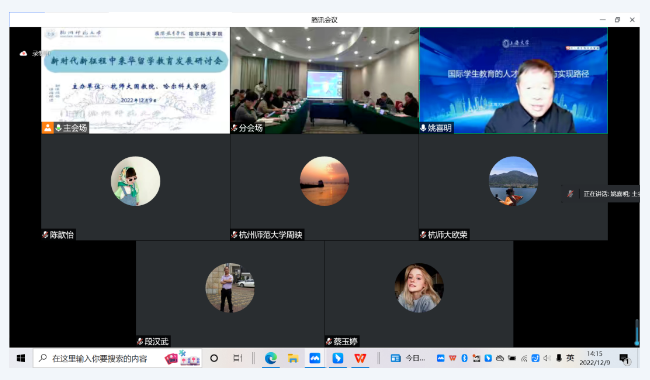Image resolution: width=650 pixels, height=380 pixels.
Task: Click the mic icon next to 姚喜明
Action: pos(423,128)
